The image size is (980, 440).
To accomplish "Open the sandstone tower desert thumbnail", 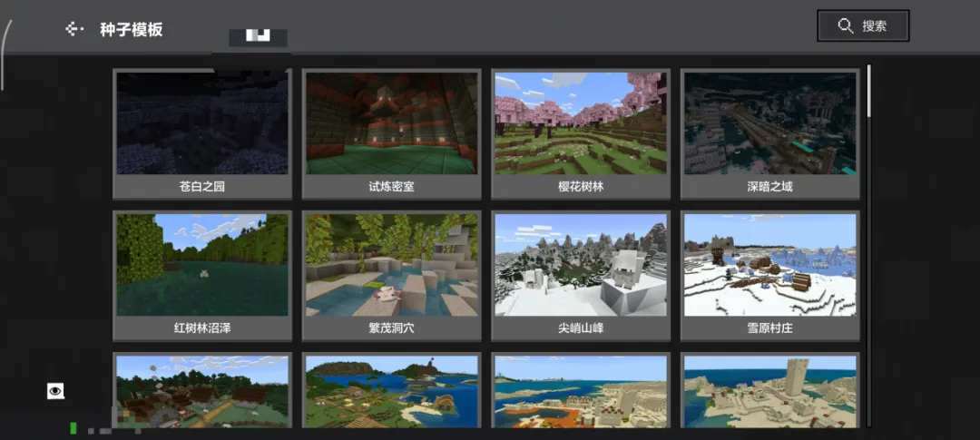I will 770,391.
